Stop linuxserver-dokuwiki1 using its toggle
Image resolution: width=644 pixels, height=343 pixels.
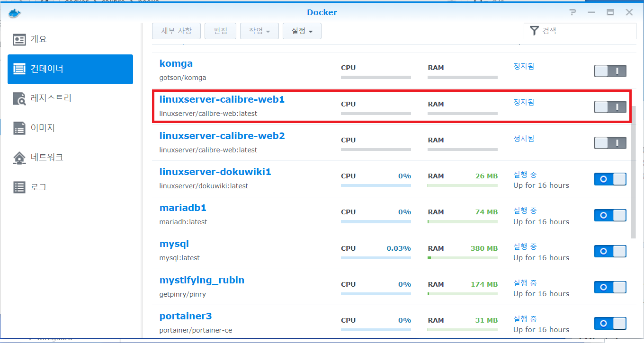point(610,179)
